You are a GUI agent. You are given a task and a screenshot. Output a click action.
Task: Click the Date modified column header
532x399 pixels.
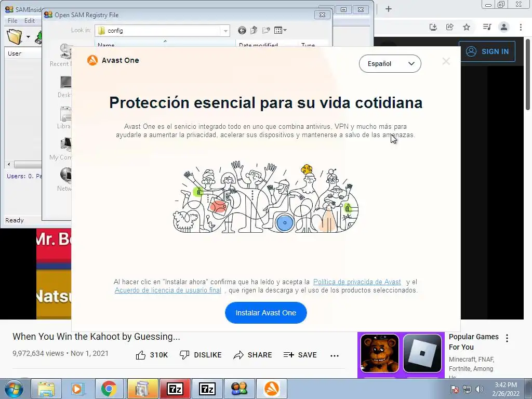267,44
